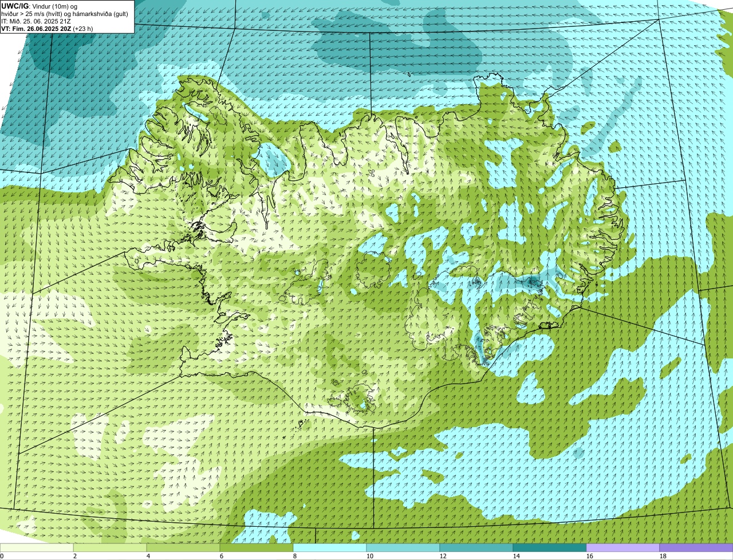This screenshot has width=733, height=560.
Task: Click the 'VT: Fim. 26.06.2025 20Z (+23 h)' line
Action: pos(47,29)
